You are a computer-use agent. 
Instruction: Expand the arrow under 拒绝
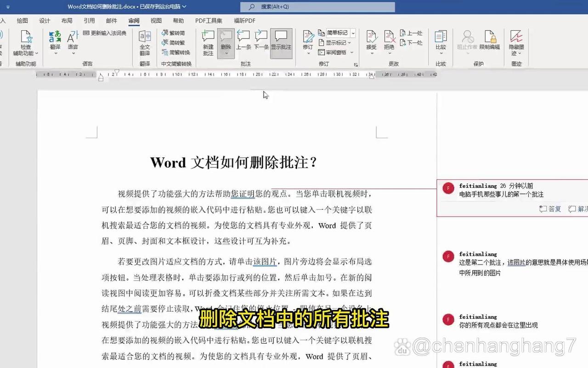click(x=389, y=53)
